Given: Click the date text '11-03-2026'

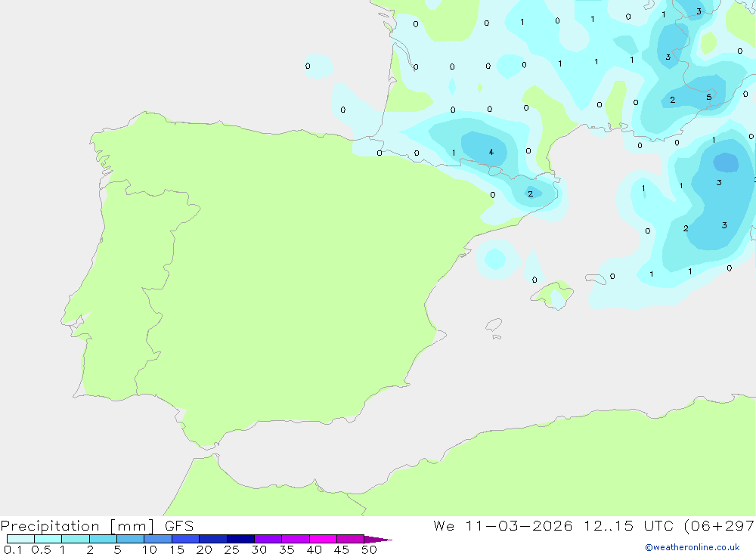Looking at the screenshot, I should tap(519, 525).
